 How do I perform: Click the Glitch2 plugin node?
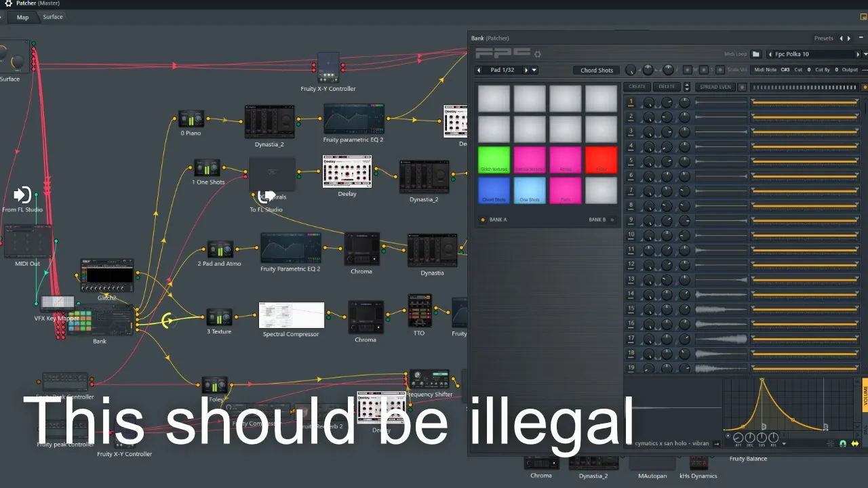coord(107,275)
